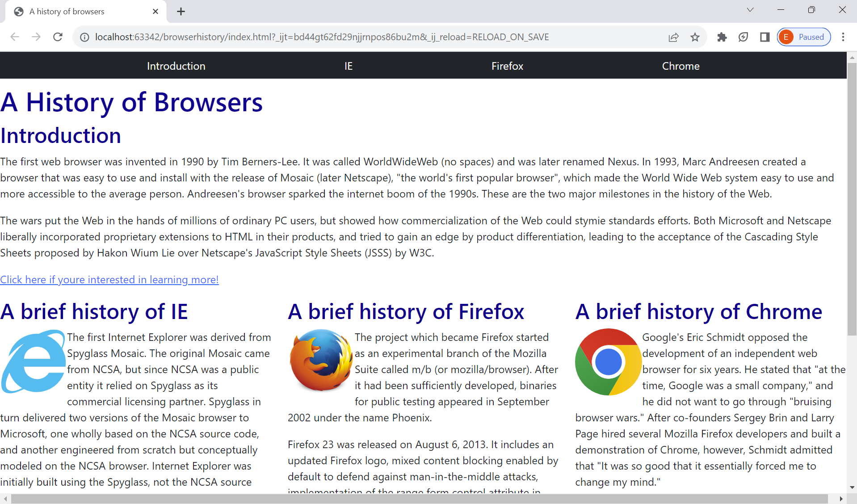Click the text 'Google's Eric Schmidt opposed the'

pyautogui.click(x=725, y=337)
